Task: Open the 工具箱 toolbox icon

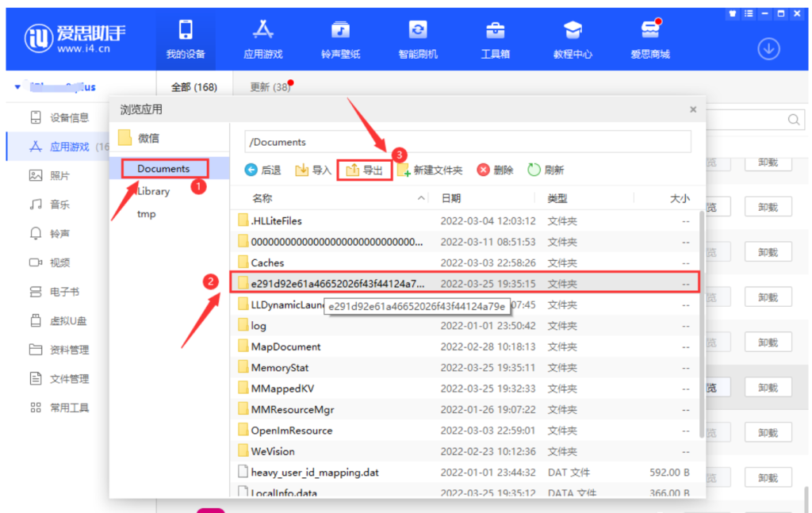Action: 495,31
